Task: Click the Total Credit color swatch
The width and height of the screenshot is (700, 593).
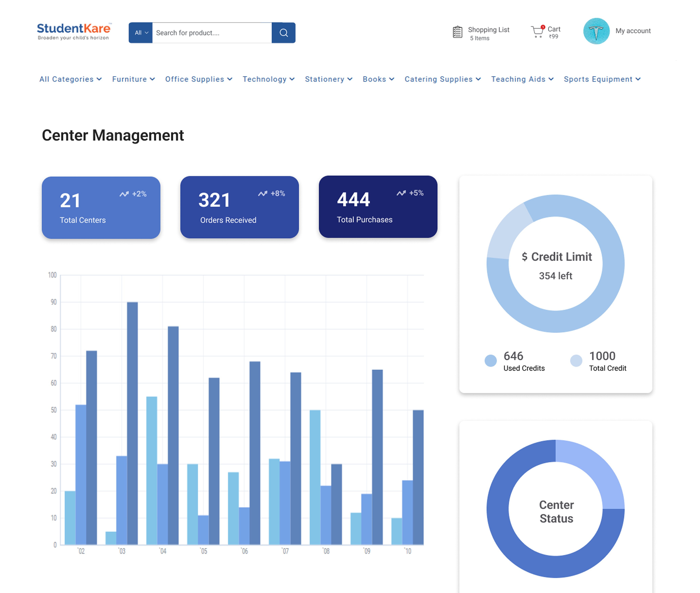Action: pos(576,360)
